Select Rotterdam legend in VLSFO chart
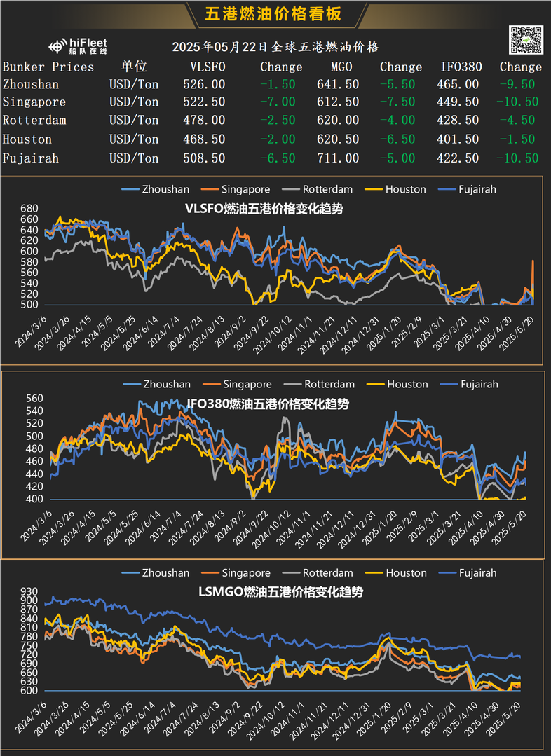The height and width of the screenshot is (756, 551). pos(318,189)
